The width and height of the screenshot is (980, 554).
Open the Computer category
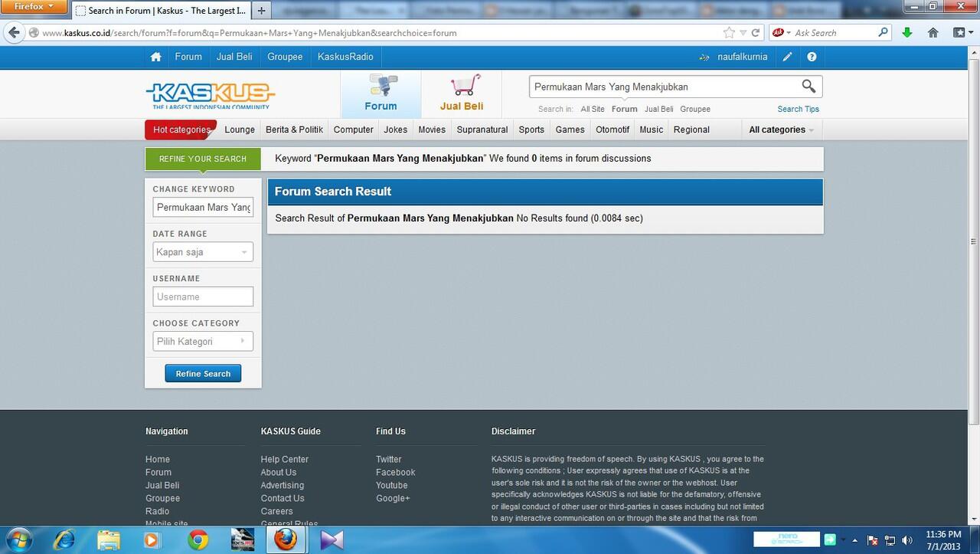click(x=354, y=129)
